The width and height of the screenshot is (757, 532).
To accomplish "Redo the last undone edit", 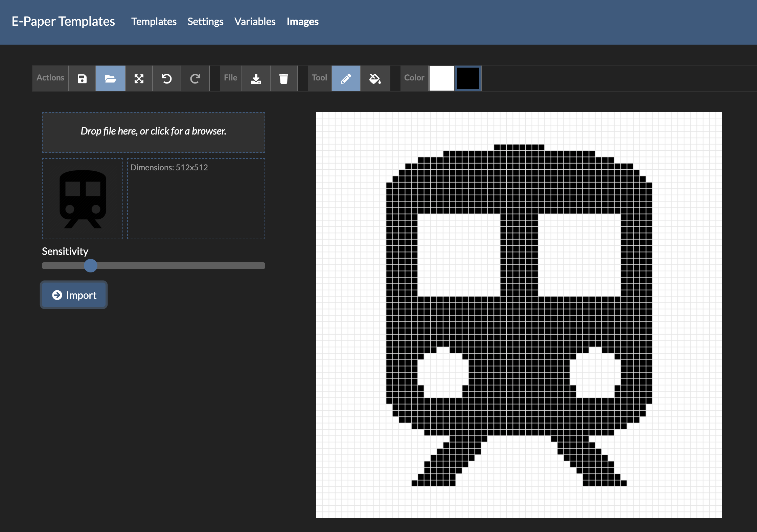I will click(195, 78).
